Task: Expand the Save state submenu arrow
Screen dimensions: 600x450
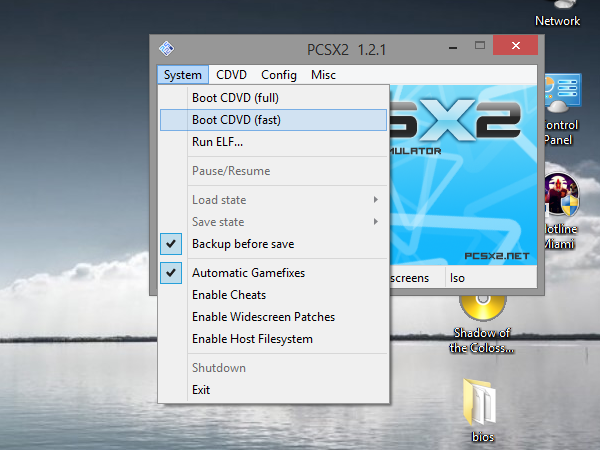Action: tap(376, 222)
